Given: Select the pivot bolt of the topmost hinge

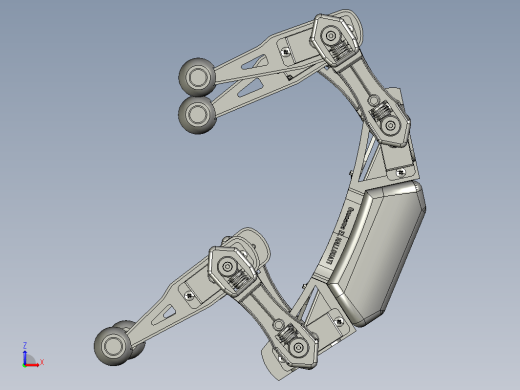Looking at the screenshot, I should coord(331,36).
